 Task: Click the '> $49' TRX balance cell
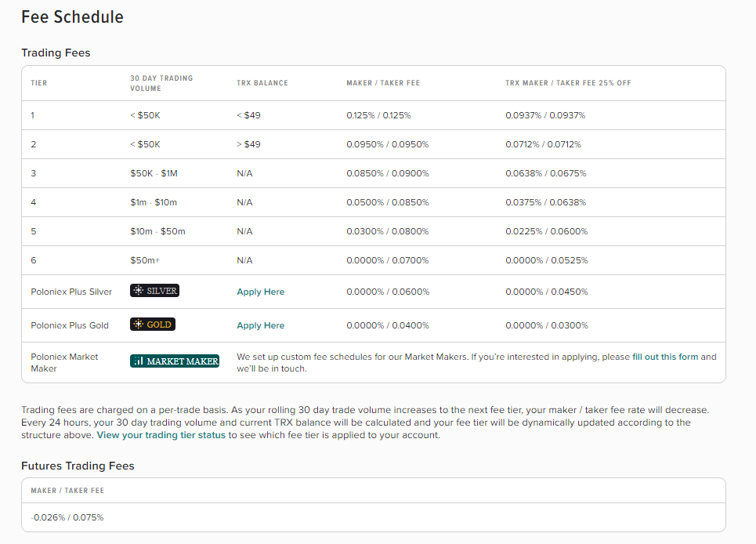(248, 144)
